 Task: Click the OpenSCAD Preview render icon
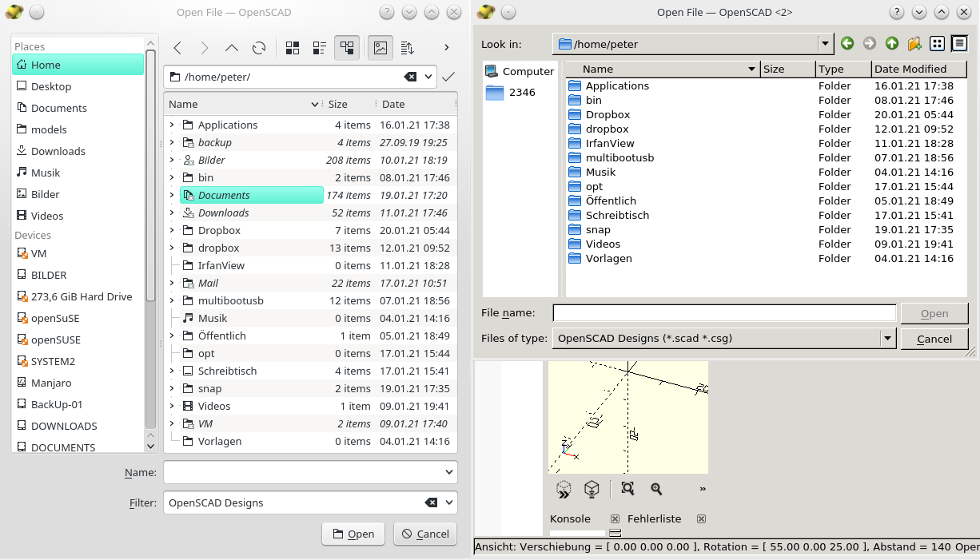pyautogui.click(x=564, y=489)
